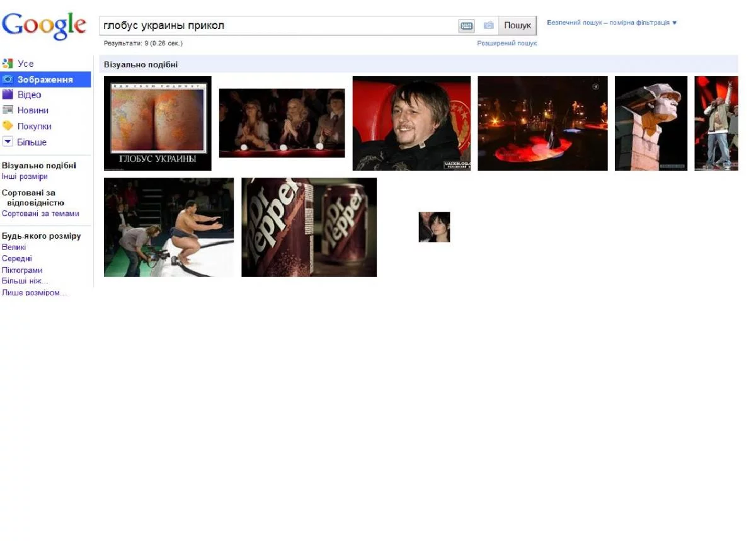Viewport: 756px width, 541px height.
Task: Expand the Більше sidebar menu
Action: pyautogui.click(x=31, y=142)
